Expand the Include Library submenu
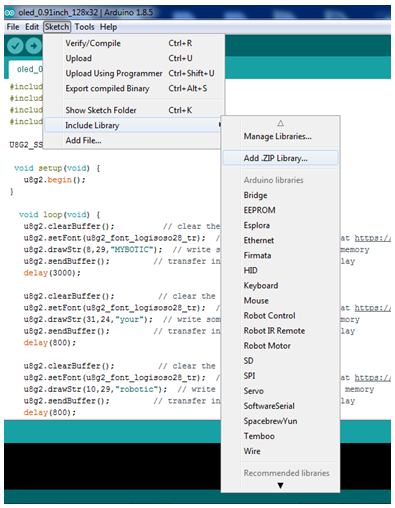This screenshot has width=395, height=508. pos(133,125)
